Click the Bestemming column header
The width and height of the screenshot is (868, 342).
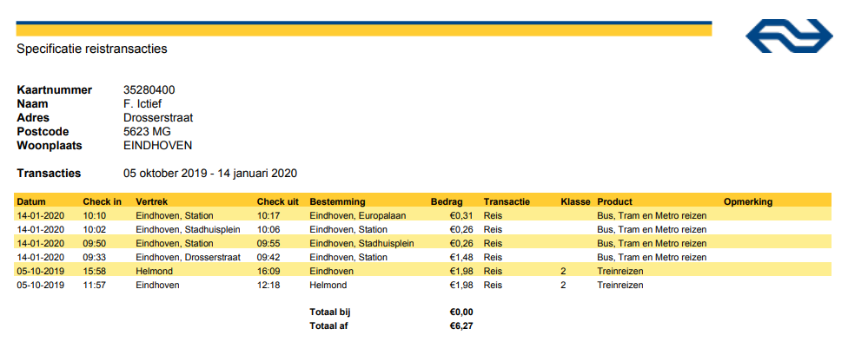click(x=337, y=202)
